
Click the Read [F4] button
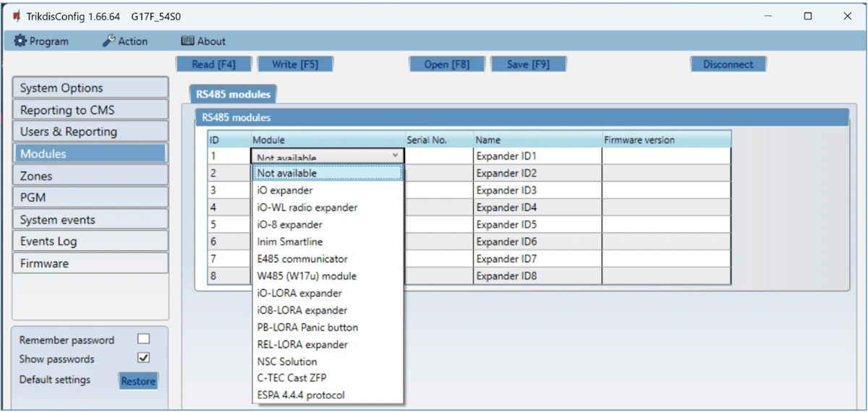coord(213,64)
